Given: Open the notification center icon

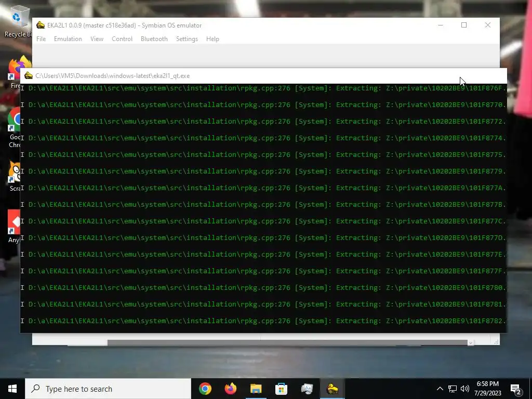Looking at the screenshot, I should coord(516,390).
